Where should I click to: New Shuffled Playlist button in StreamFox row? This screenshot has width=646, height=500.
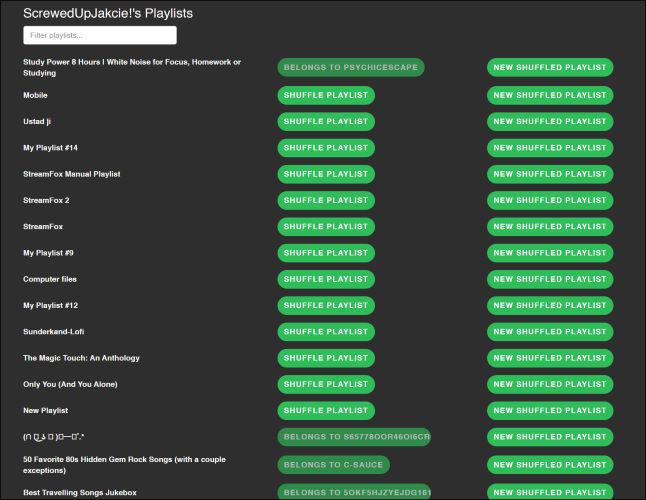[x=550, y=227]
